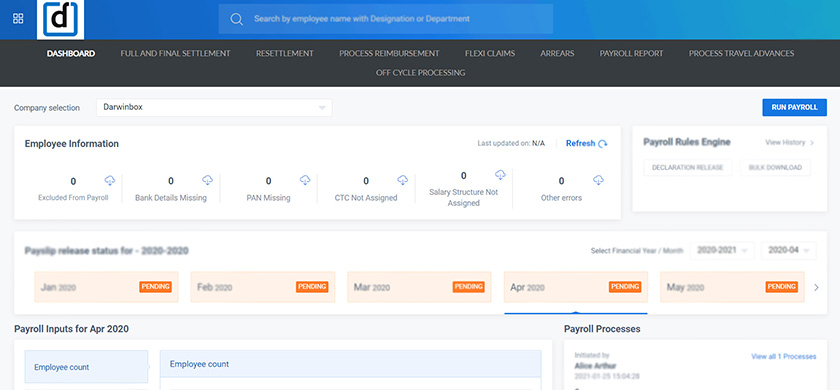The height and width of the screenshot is (390, 840).
Task: Go to the Dashboard tab
Action: coord(71,54)
